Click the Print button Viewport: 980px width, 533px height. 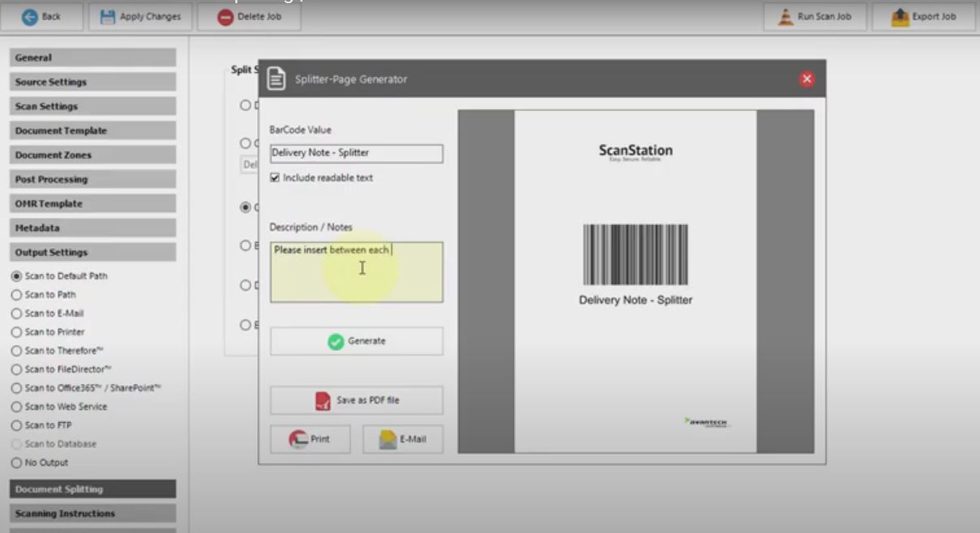(x=310, y=439)
